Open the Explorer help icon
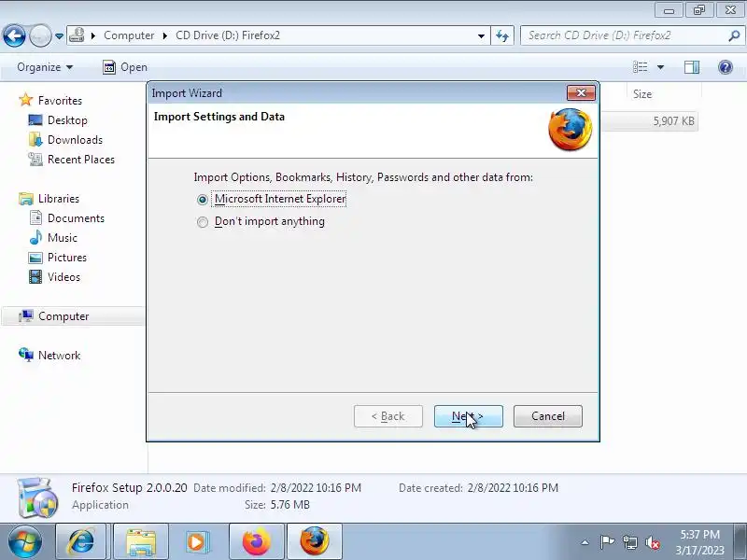This screenshot has height=560, width=747. click(726, 67)
